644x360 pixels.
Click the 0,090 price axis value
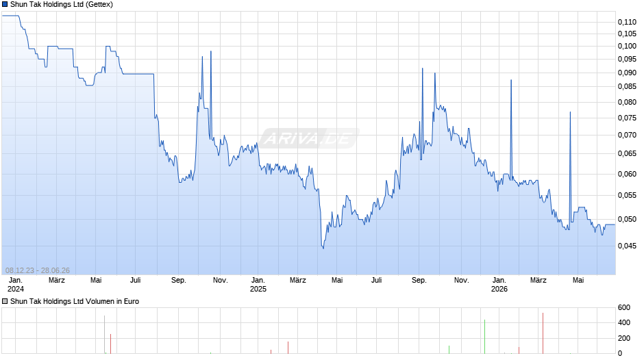(627, 73)
